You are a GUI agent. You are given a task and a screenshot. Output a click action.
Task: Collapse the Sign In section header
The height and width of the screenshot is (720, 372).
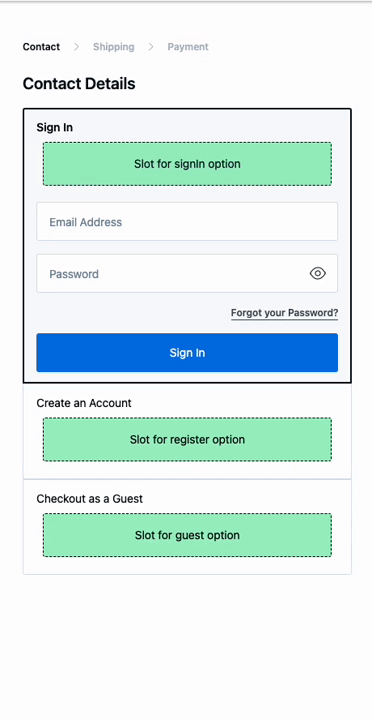click(55, 128)
